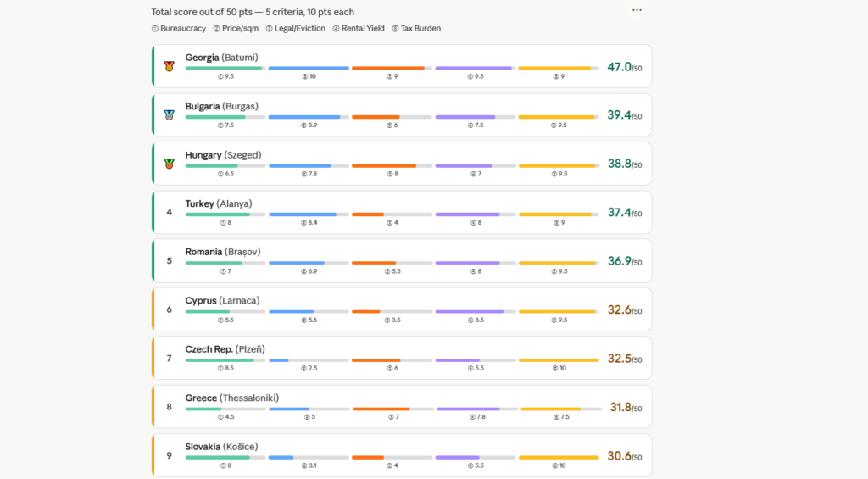Click Turkey's orange Legal/Eviction bar
This screenshot has height=479, width=868.
coord(392,214)
